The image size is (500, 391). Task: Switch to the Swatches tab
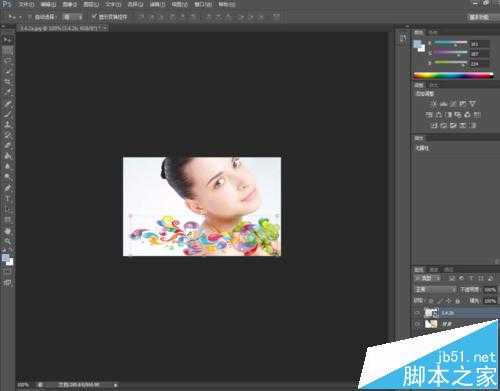(433, 32)
